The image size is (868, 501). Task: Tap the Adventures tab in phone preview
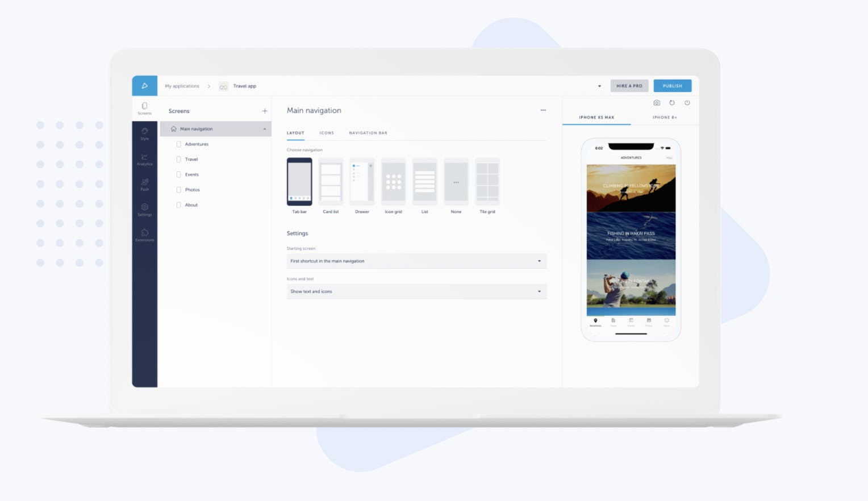pos(595,322)
